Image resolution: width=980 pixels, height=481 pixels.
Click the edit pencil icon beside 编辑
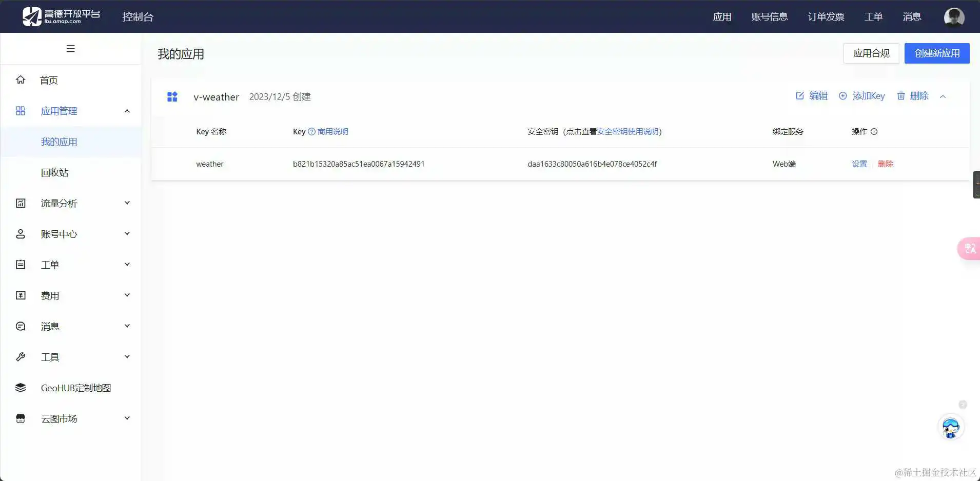point(800,96)
